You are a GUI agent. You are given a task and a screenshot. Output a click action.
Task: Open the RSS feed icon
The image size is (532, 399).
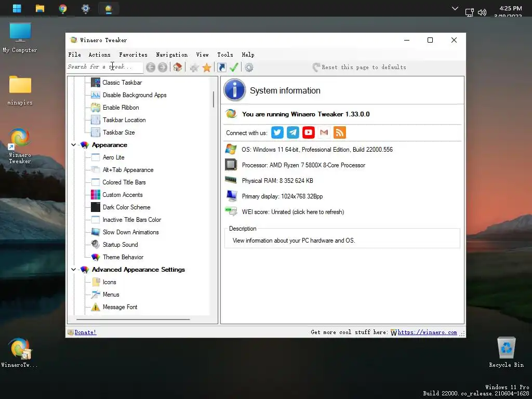click(340, 132)
